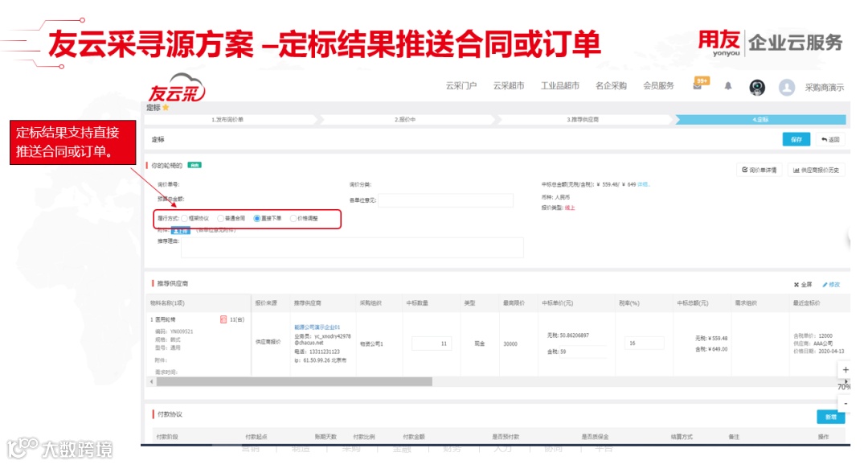This screenshot has height=465, width=868.
Task: Select step 4.定标
Action: click(760, 119)
